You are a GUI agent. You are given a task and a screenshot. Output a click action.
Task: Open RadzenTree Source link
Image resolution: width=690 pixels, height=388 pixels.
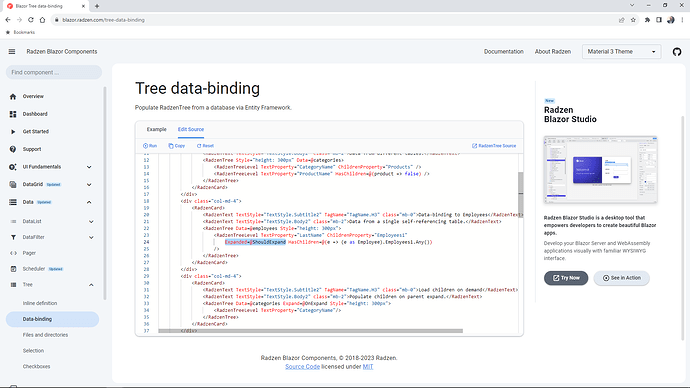click(x=494, y=146)
